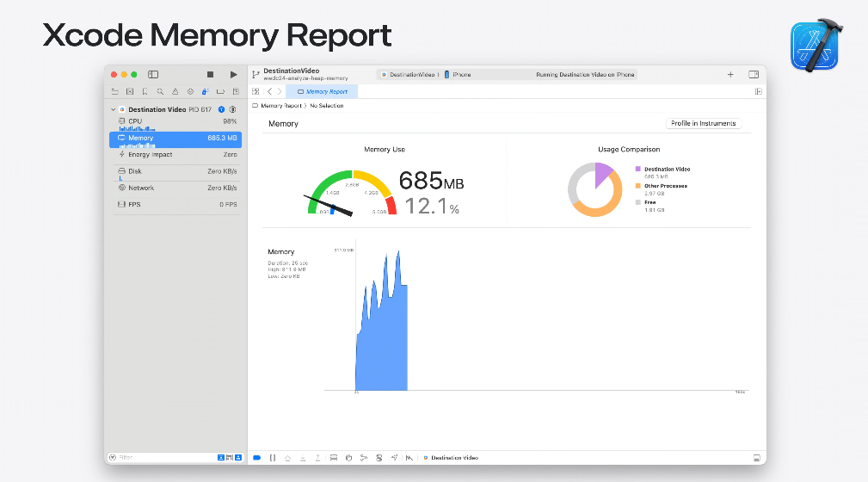Click the purple Destination Video legend swatch

point(637,169)
